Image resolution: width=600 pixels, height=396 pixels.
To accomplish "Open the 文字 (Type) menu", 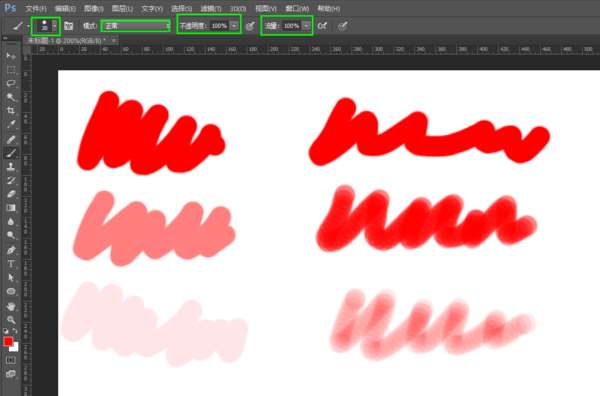I will [152, 8].
